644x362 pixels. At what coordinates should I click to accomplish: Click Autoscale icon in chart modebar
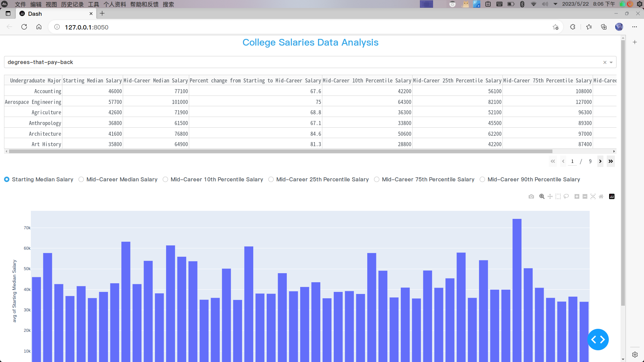pos(593,197)
